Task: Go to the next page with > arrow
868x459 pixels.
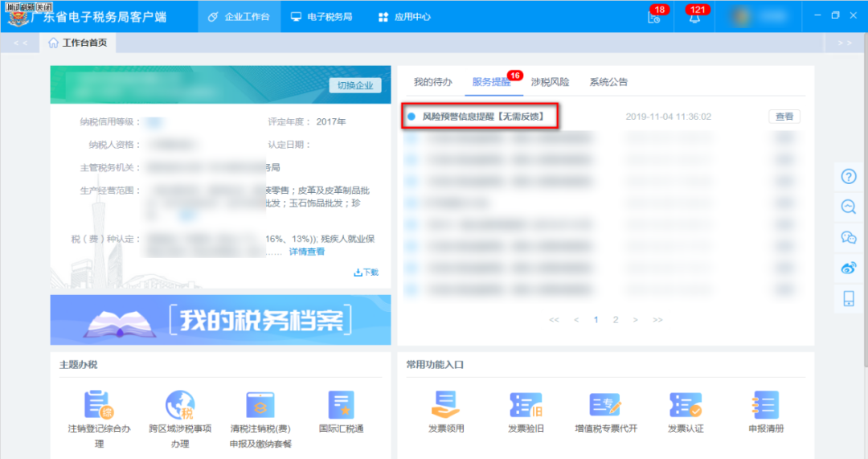Action: 636,319
